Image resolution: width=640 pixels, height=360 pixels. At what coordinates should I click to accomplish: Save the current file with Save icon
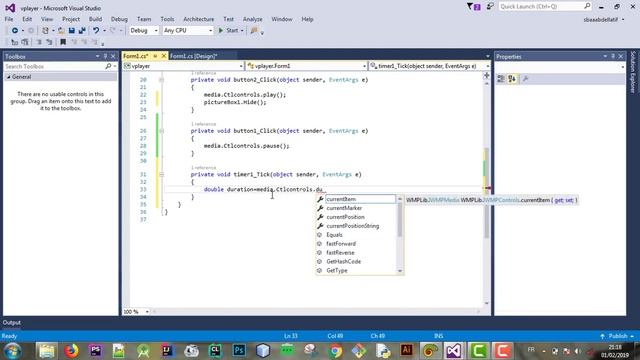[71, 31]
